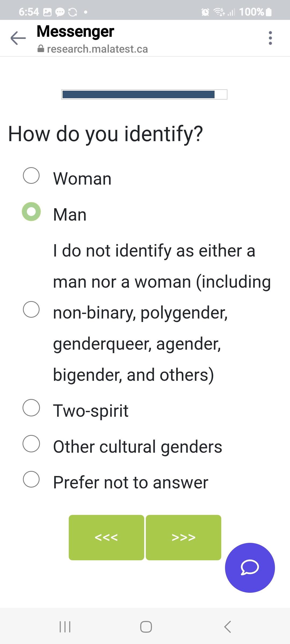This screenshot has width=290, height=644.
Task: Tap the Android recent apps icon
Action: pyautogui.click(x=65, y=627)
